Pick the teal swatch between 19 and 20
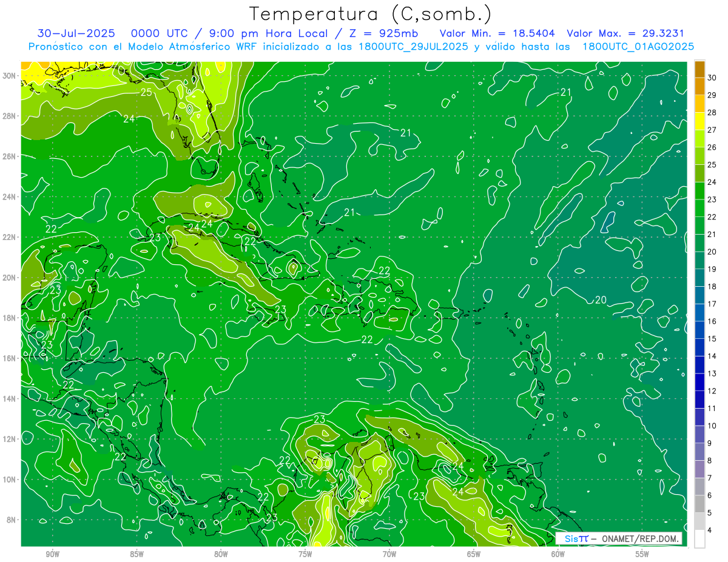Screen dimensions: 728x562 pos(699,261)
